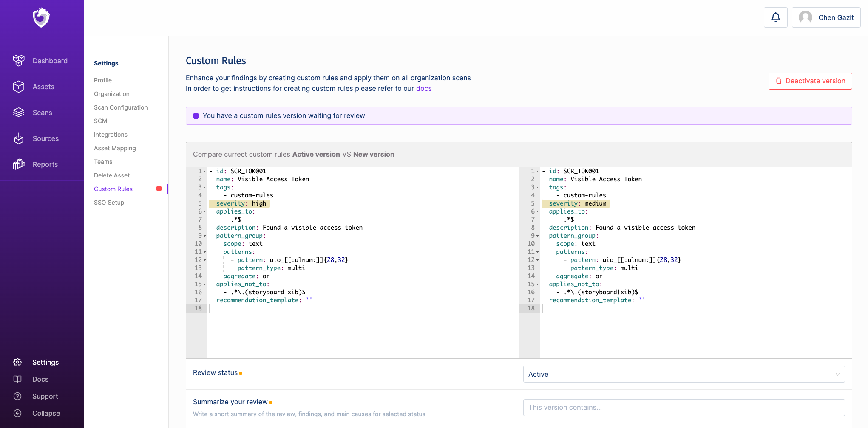Screen dimensions: 868x428
Task: Click the Support question mark icon
Action: pos(17,396)
